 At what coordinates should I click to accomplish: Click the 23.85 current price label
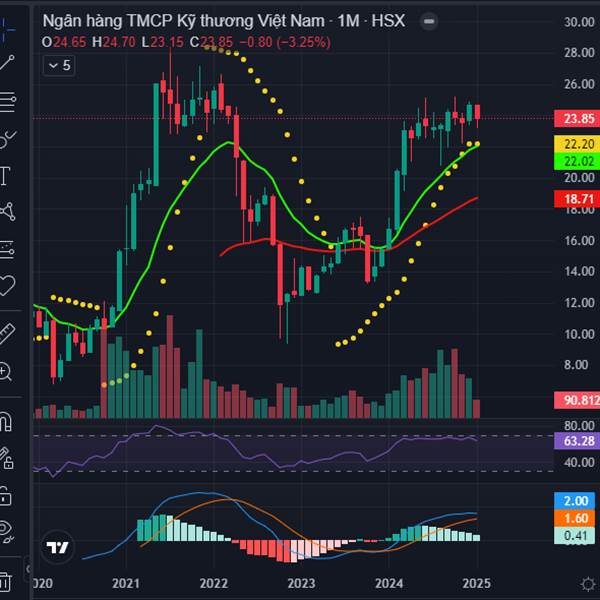577,119
